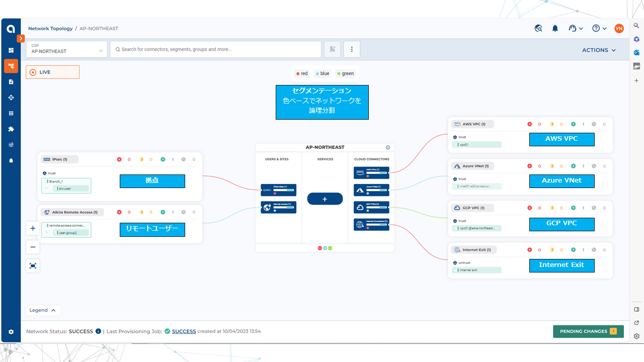Click the zoom in plus button

click(x=33, y=228)
